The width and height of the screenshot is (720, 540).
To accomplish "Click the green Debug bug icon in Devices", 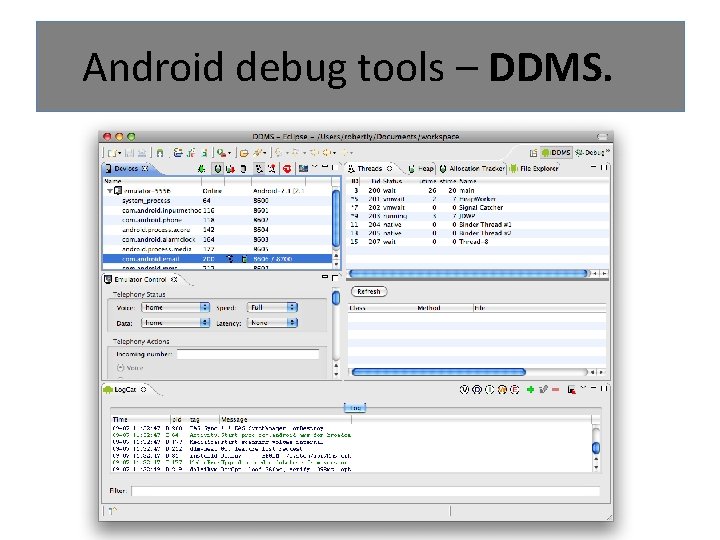I will 201,169.
